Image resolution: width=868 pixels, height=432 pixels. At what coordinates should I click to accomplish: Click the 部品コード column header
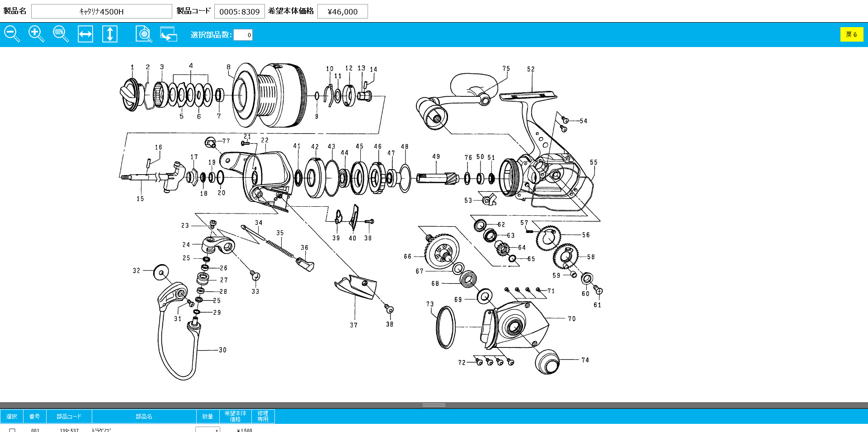69,416
